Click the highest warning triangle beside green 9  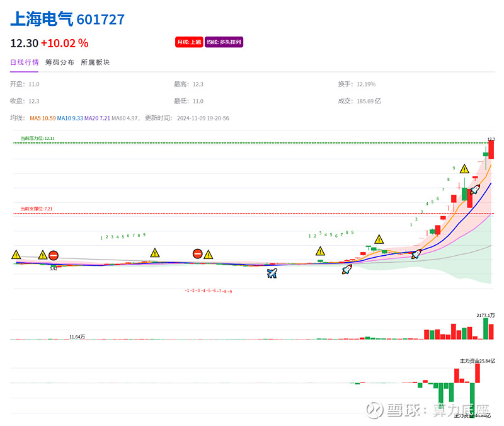(464, 168)
